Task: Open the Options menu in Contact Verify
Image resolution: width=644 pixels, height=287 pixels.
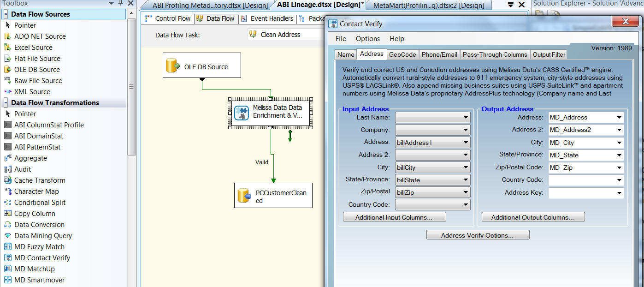Action: click(x=367, y=39)
